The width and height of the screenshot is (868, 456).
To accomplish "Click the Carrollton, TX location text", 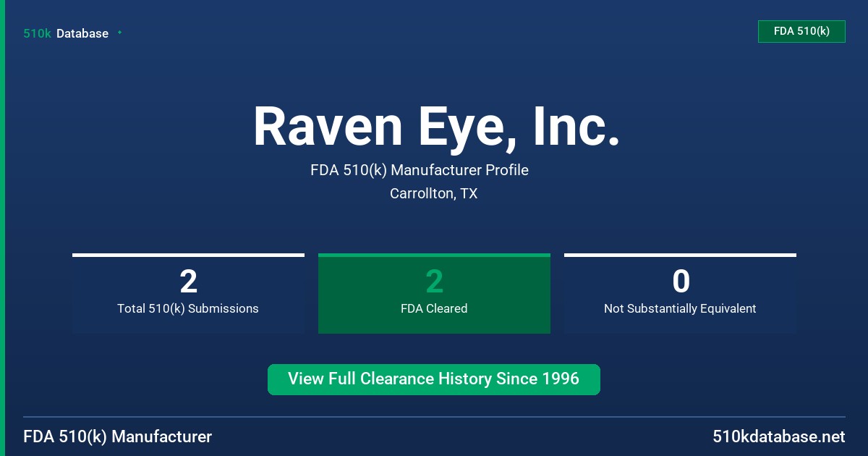I will [433, 193].
